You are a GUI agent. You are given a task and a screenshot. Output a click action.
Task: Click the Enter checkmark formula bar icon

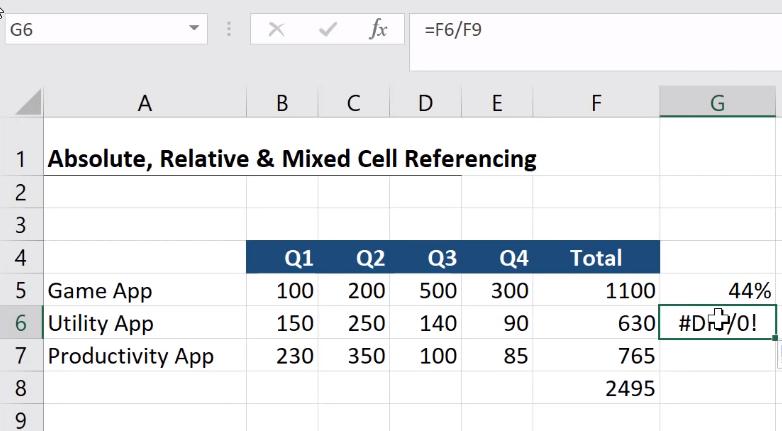pos(328,30)
